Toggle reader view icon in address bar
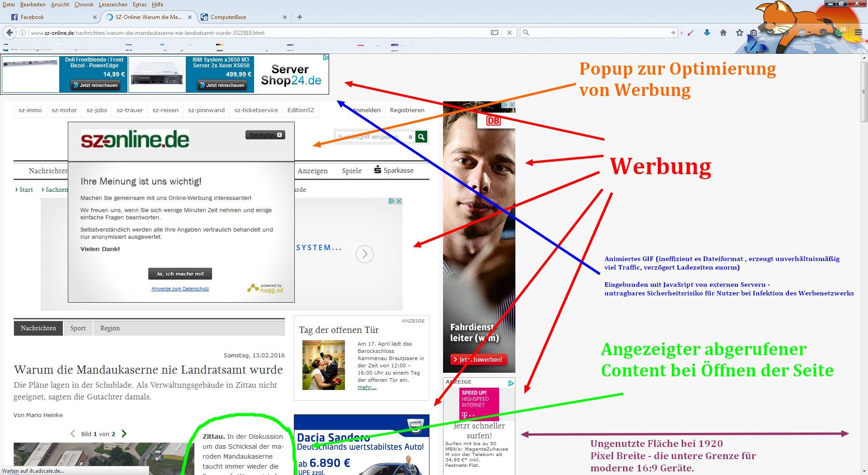The width and height of the screenshot is (868, 475). click(495, 33)
